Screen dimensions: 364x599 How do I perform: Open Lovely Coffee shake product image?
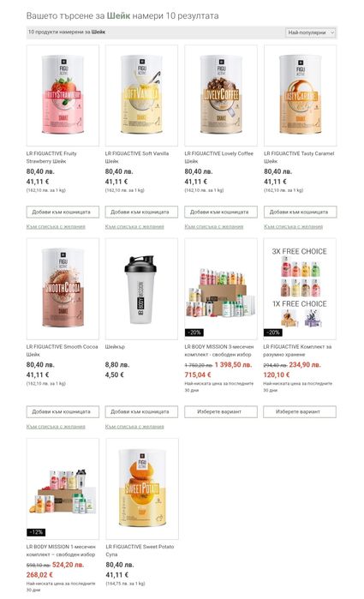221,95
